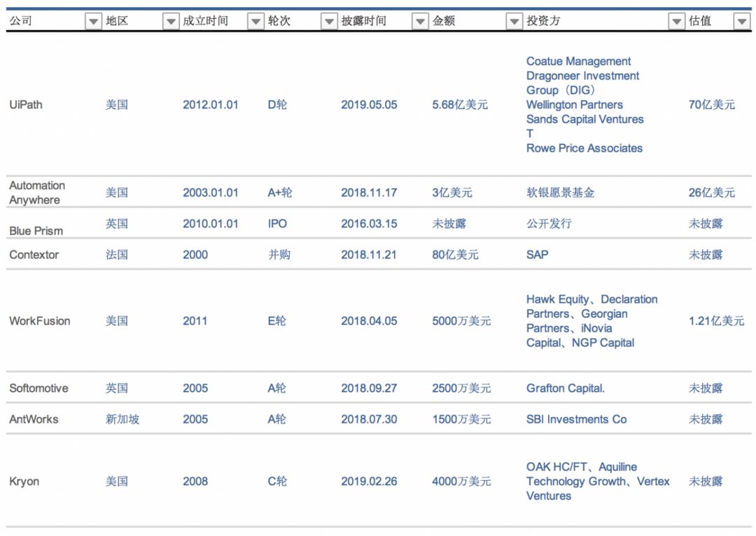Click the UiPath company cell
The width and height of the screenshot is (756, 536).
tap(26, 104)
